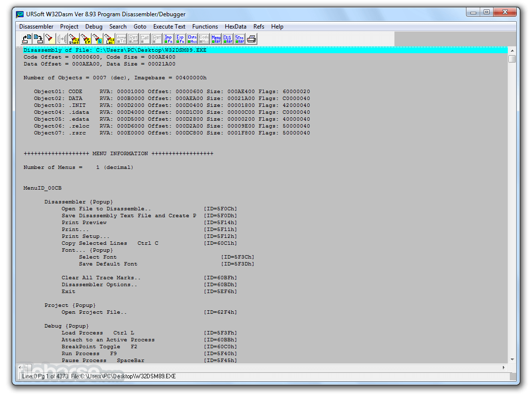The image size is (532, 397).
Task: Open the Imp Fn imported functions list
Action: pos(169,39)
